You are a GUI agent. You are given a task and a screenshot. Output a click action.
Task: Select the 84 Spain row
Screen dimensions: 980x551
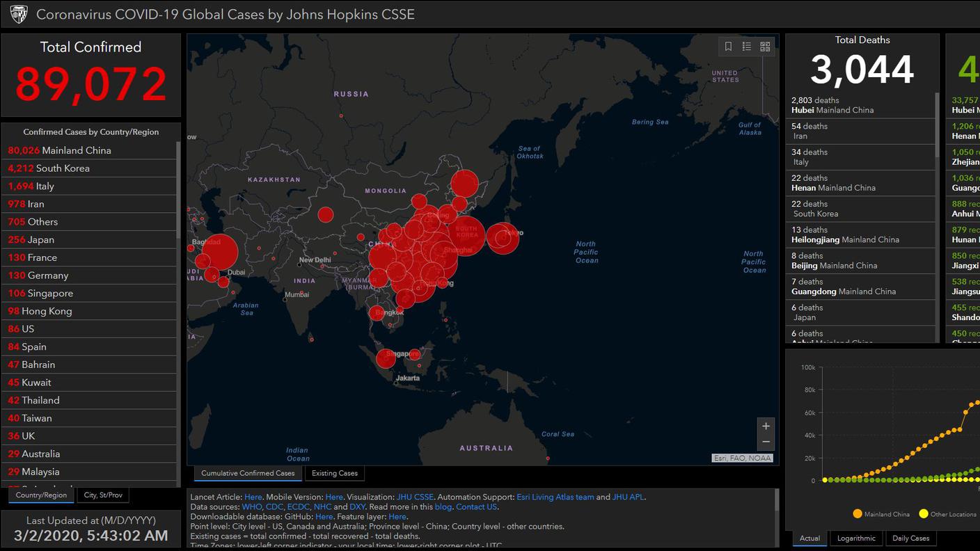(x=90, y=347)
